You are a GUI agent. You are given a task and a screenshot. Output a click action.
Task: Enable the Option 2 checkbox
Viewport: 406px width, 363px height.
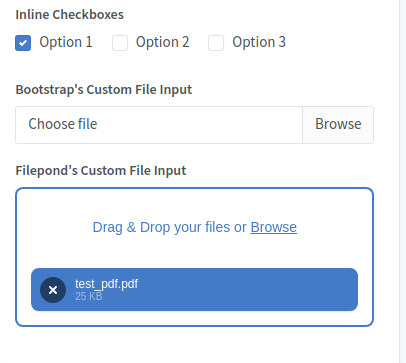coord(120,43)
